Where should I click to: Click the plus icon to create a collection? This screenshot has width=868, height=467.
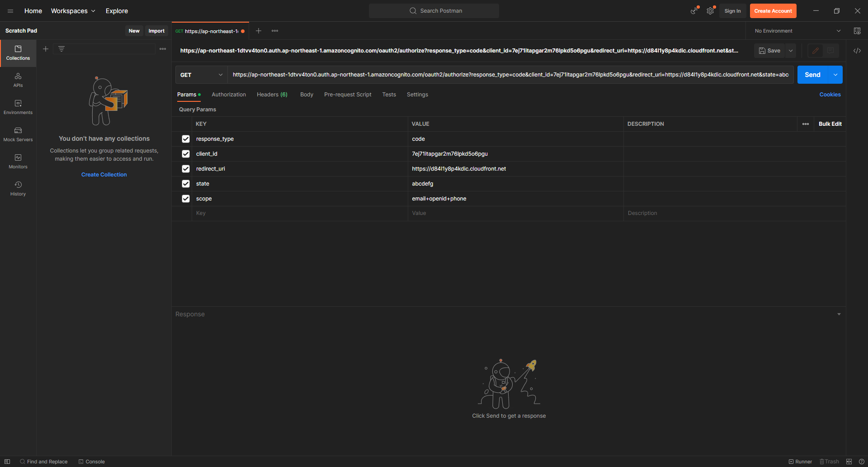click(x=46, y=49)
